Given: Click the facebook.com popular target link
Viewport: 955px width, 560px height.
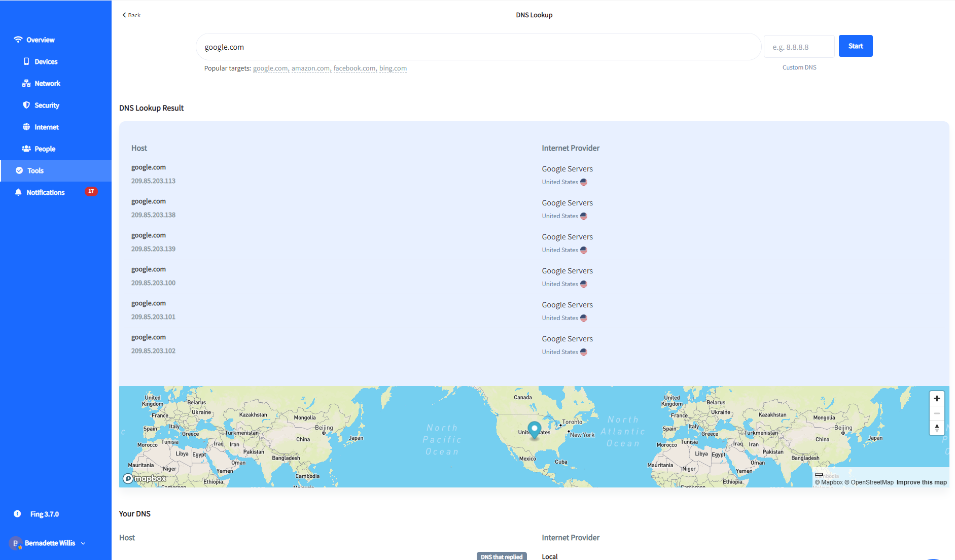Looking at the screenshot, I should coord(355,68).
